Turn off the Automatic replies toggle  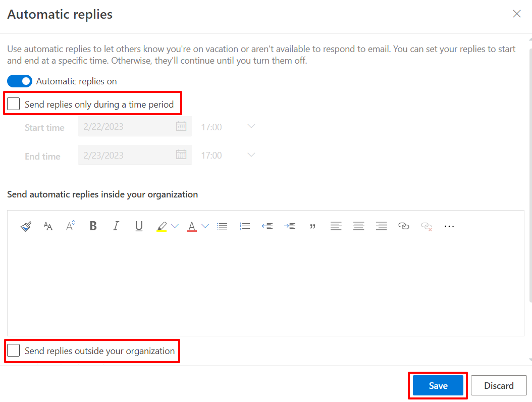20,81
